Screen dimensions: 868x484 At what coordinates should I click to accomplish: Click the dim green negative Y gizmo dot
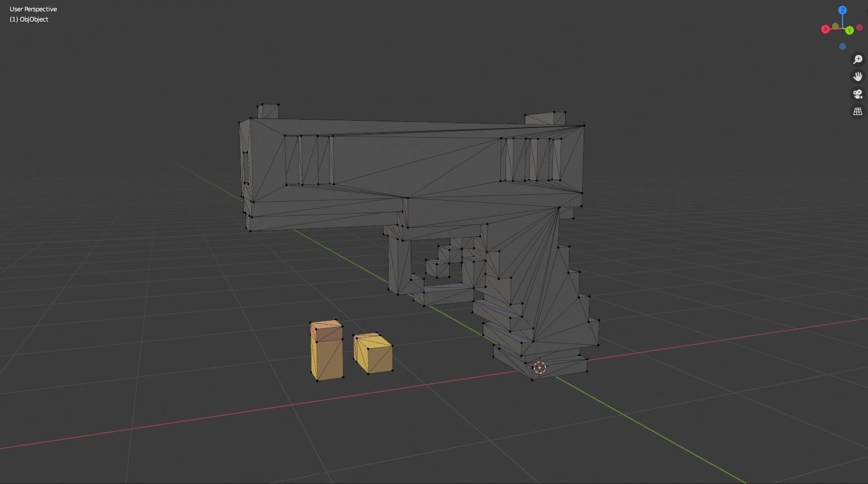click(836, 26)
